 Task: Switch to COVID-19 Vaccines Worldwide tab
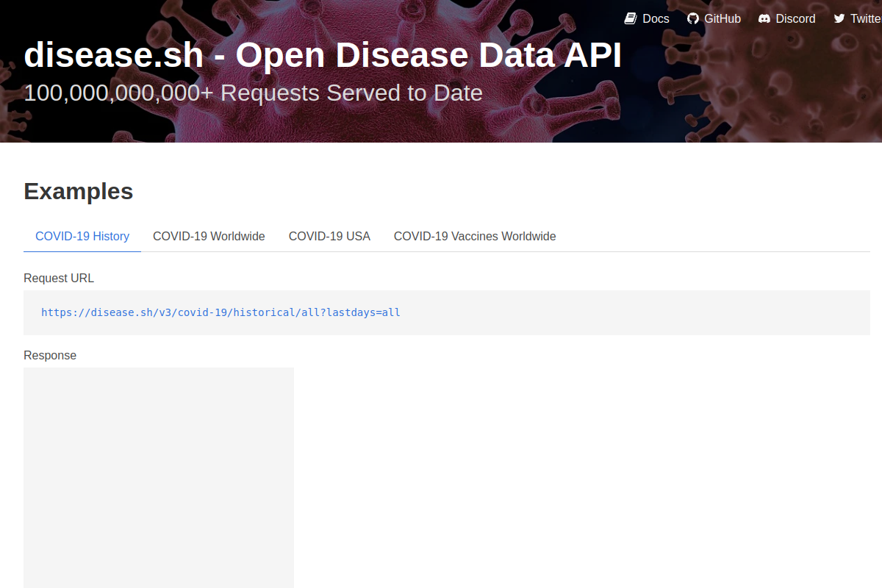point(475,236)
